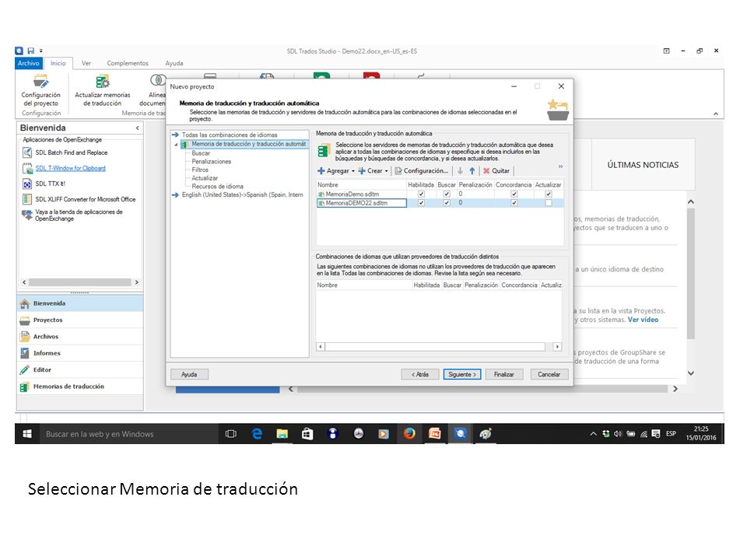The height and width of the screenshot is (560, 747).
Task: Click the Finalizar button
Action: pyautogui.click(x=504, y=374)
